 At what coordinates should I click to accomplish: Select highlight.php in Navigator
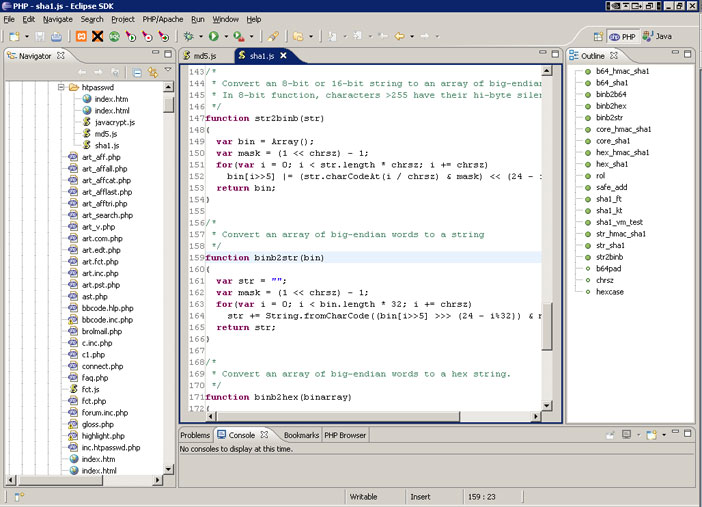[x=103, y=436]
